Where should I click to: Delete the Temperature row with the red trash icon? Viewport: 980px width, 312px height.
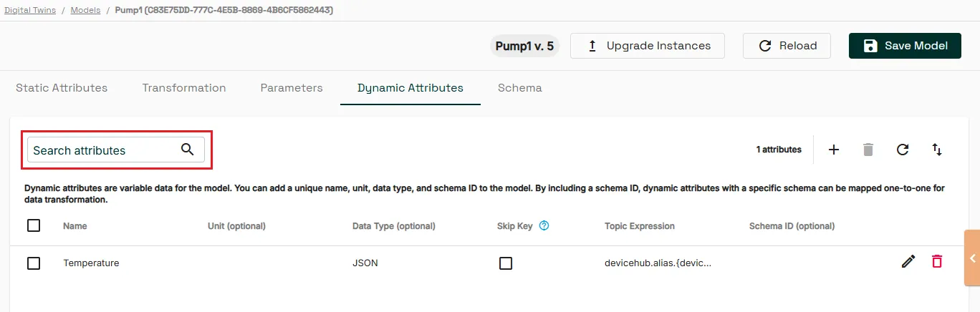point(937,262)
